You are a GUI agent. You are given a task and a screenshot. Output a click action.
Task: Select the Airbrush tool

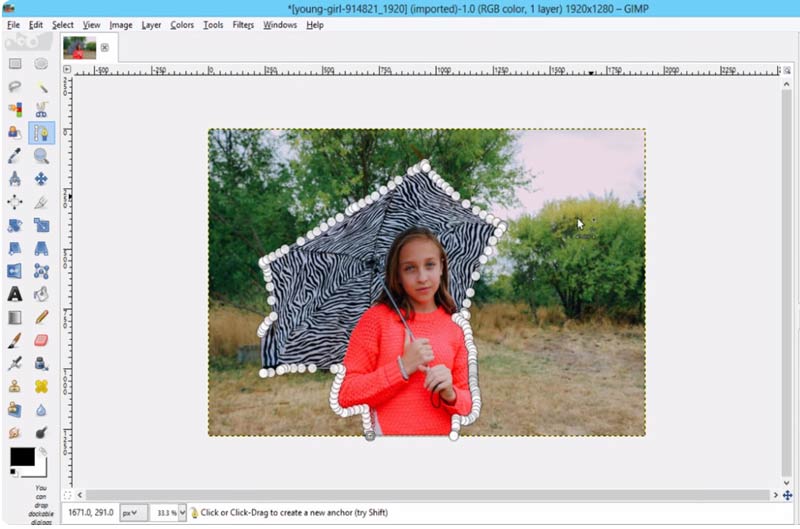tap(15, 363)
